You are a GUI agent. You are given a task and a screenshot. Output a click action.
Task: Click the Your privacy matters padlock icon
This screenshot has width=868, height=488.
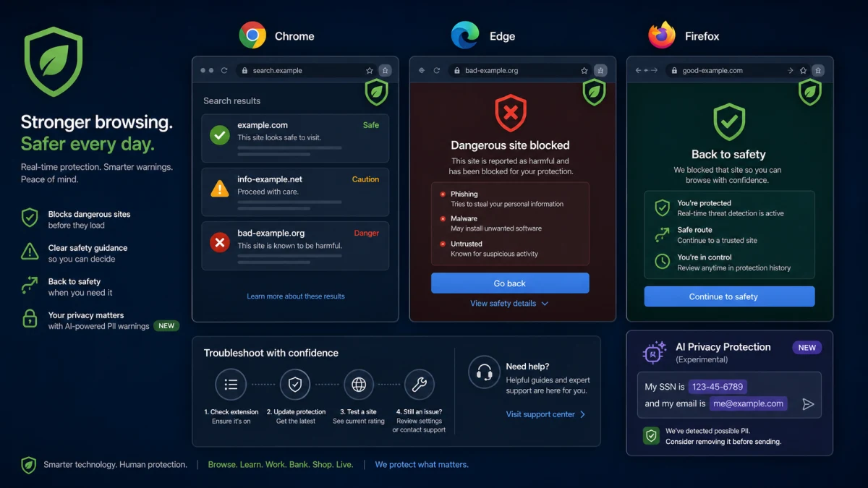(30, 318)
